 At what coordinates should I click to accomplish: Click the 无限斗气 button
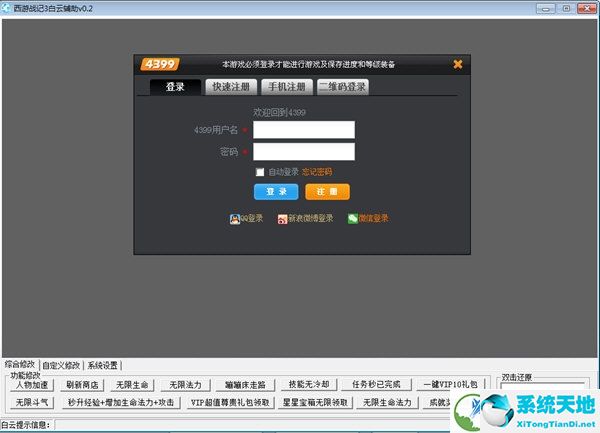[x=32, y=402]
